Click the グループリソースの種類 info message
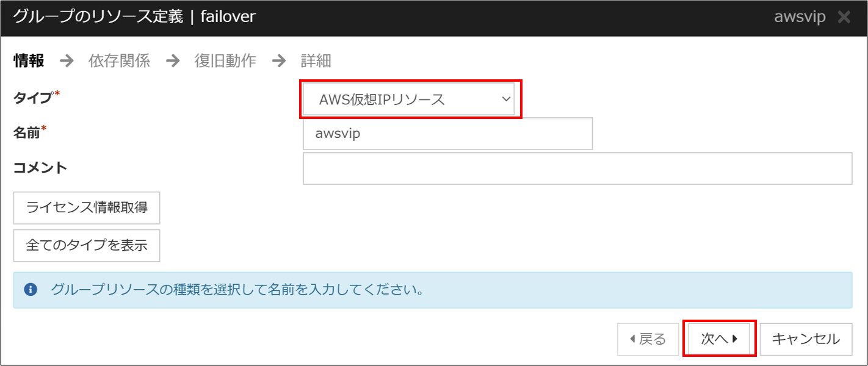 coord(237,290)
